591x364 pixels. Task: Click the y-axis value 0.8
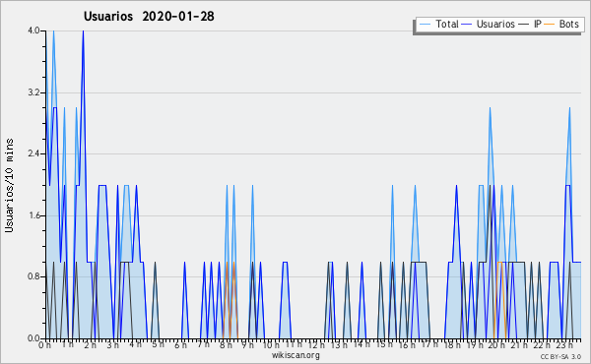coord(33,276)
